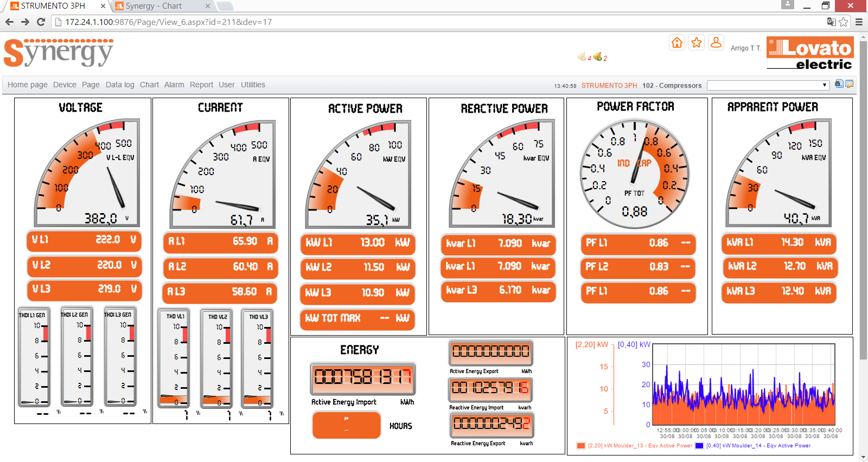
Task: Click the PF L2 0.83 readout
Action: [x=637, y=267]
